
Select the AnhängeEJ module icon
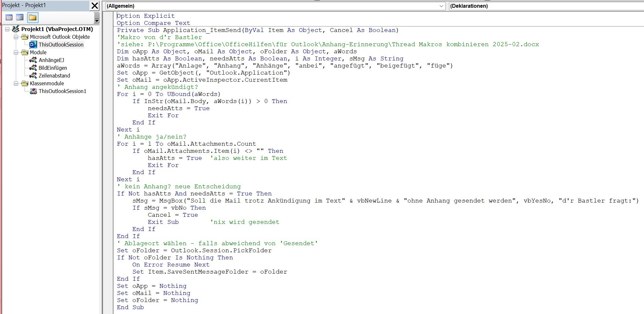click(33, 60)
